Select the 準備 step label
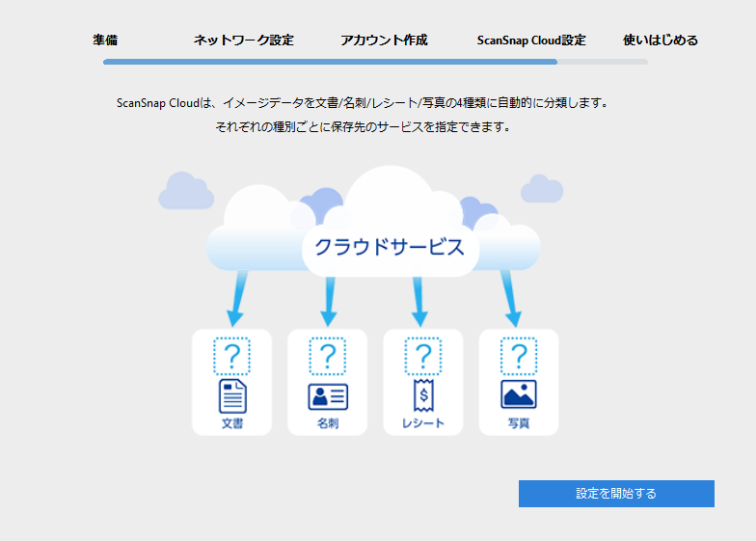The image size is (756, 541). (105, 41)
